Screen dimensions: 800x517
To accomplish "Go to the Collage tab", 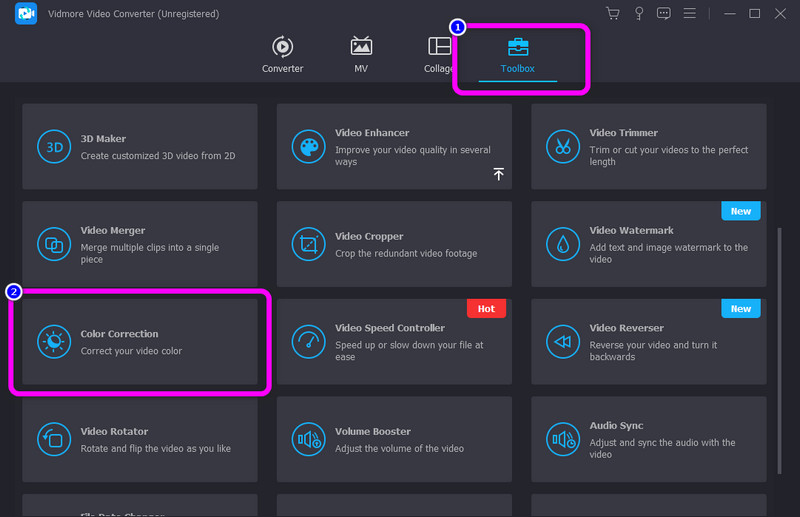I will click(x=438, y=55).
